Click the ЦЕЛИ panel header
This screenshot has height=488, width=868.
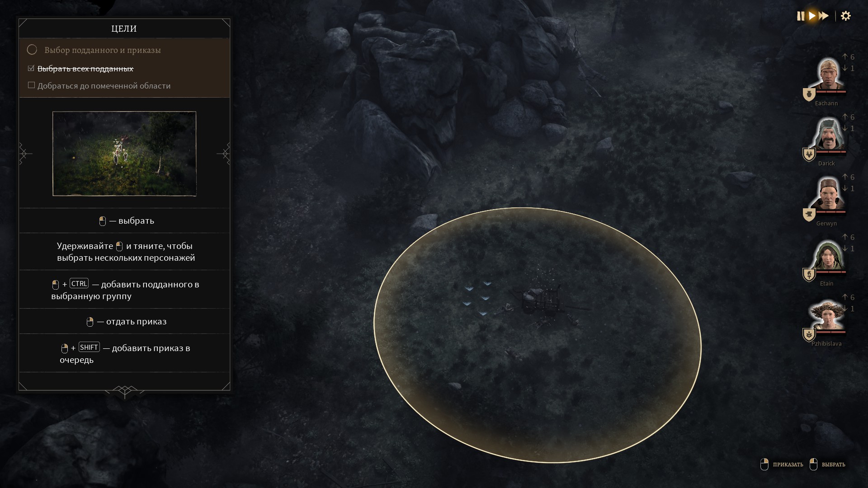tap(124, 28)
